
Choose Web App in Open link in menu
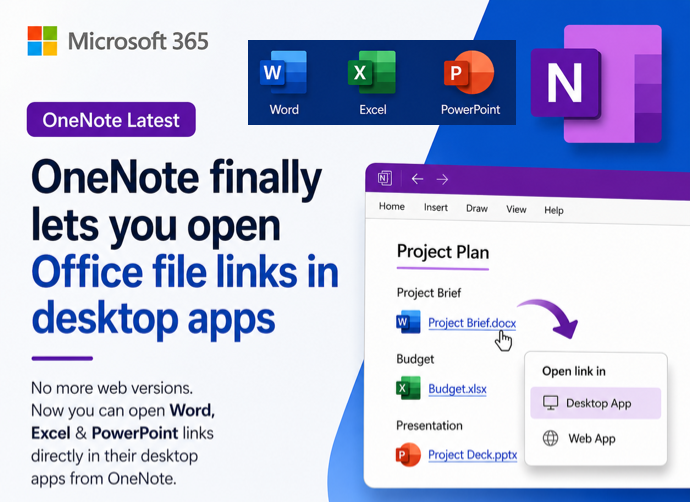point(595,438)
